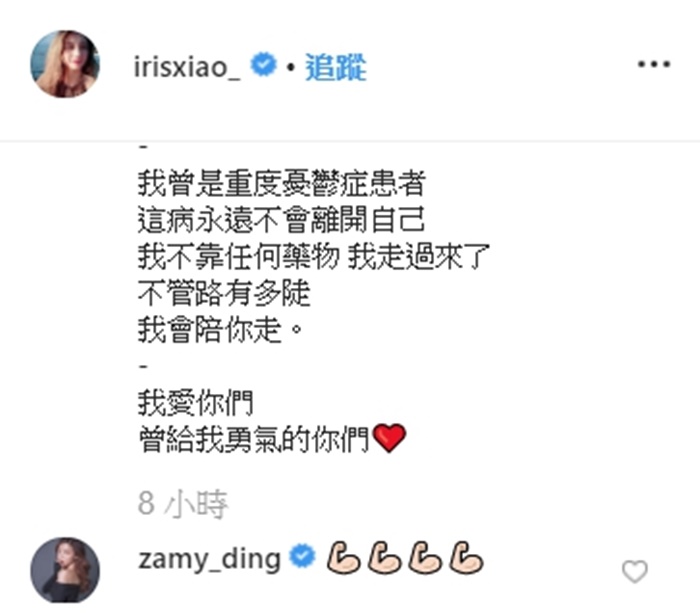Click the first flexed biceps emoji
Viewport: 700px width, 613px height.
(x=343, y=557)
